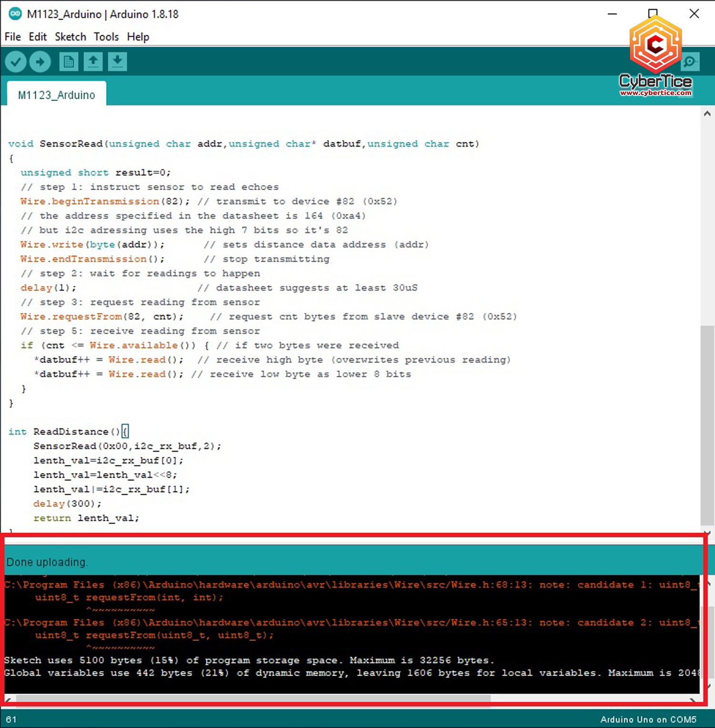Click the Arduino logo in the title bar
Viewport: 715px width, 728px height.
tap(15, 14)
